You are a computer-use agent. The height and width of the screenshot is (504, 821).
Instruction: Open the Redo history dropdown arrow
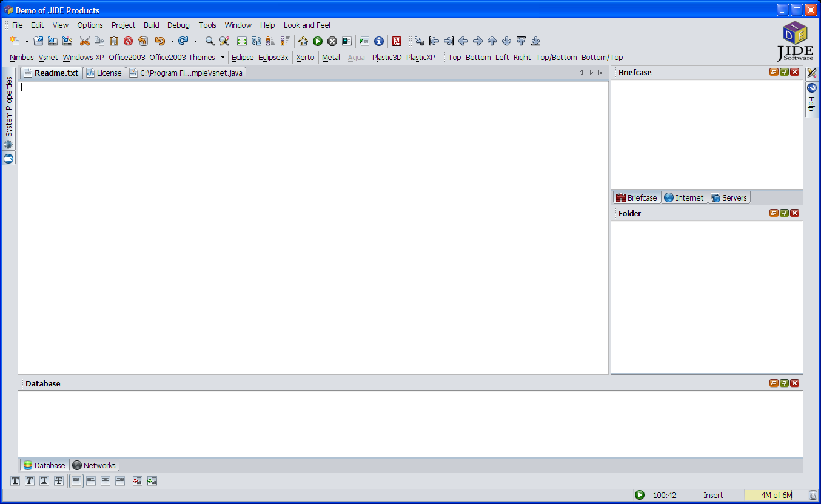195,41
